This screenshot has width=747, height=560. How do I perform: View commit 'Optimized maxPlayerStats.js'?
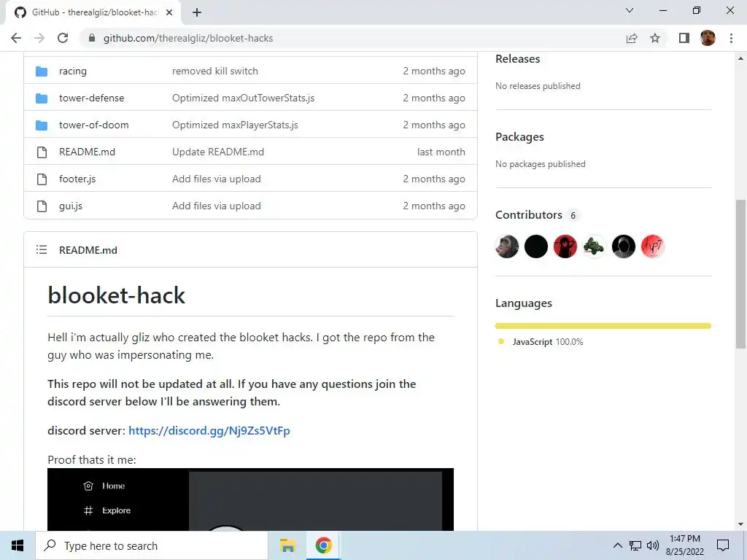[235, 125]
